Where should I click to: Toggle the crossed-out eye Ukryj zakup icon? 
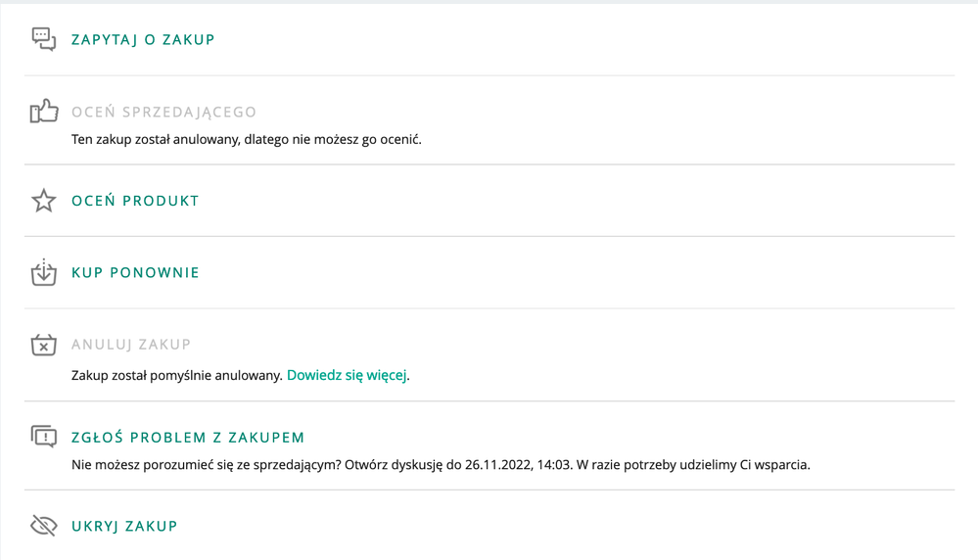point(44,526)
